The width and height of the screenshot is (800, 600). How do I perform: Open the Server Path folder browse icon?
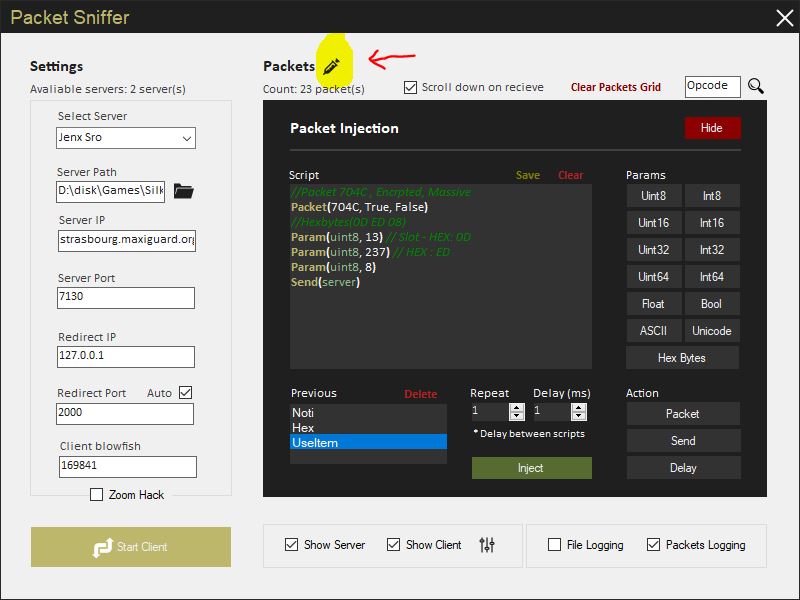pyautogui.click(x=183, y=191)
